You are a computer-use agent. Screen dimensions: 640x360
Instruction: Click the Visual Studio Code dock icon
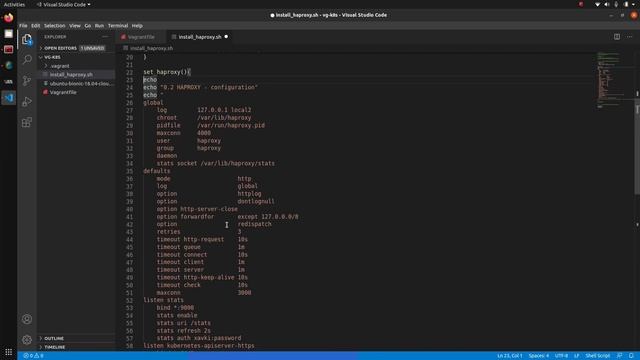[9, 98]
